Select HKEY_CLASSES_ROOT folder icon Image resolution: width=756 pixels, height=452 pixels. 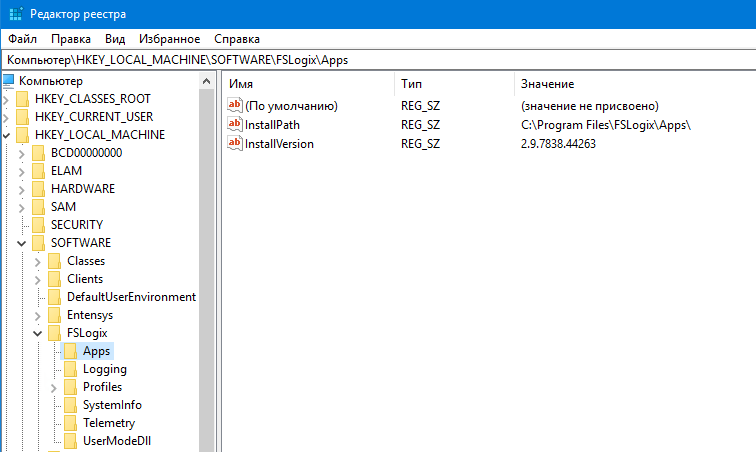(22, 99)
